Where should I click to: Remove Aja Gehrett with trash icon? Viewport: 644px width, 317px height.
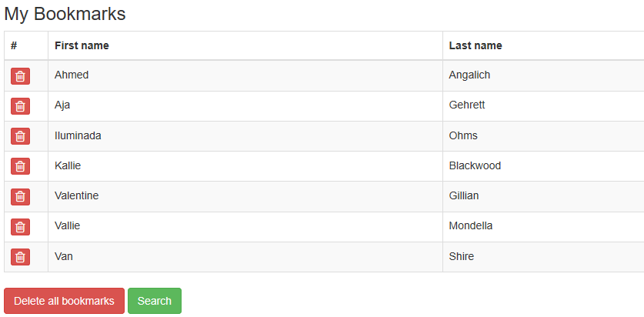click(20, 106)
